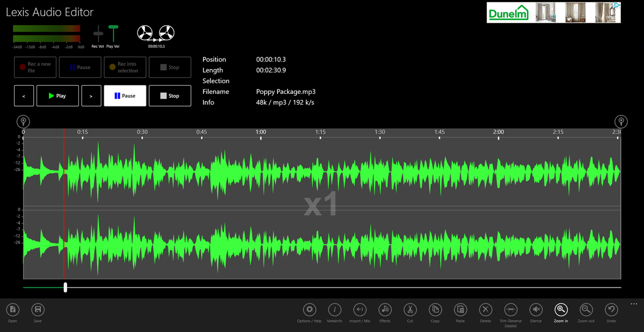
Task: Click the Dunelm advertisement banner
Action: [554, 12]
